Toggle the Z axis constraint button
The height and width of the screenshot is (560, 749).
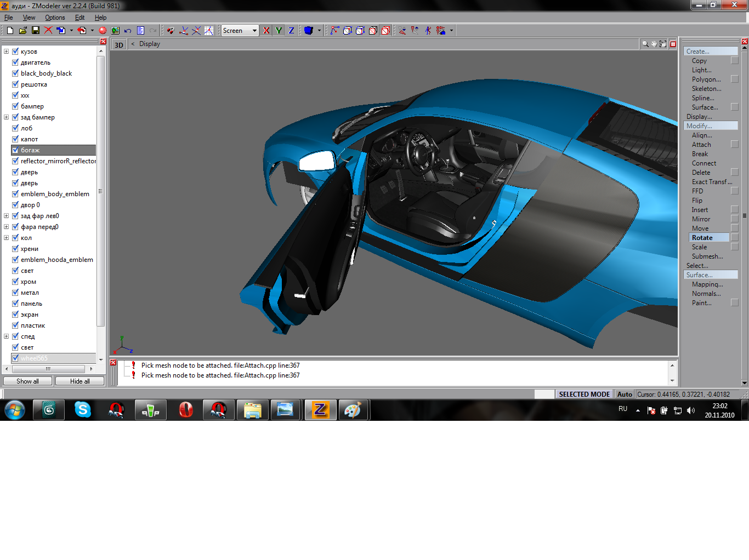coord(291,31)
